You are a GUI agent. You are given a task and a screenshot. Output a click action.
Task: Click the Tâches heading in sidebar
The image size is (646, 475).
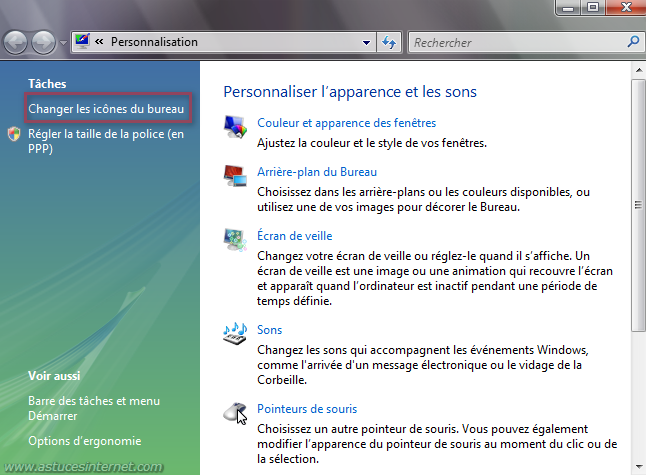pos(47,84)
